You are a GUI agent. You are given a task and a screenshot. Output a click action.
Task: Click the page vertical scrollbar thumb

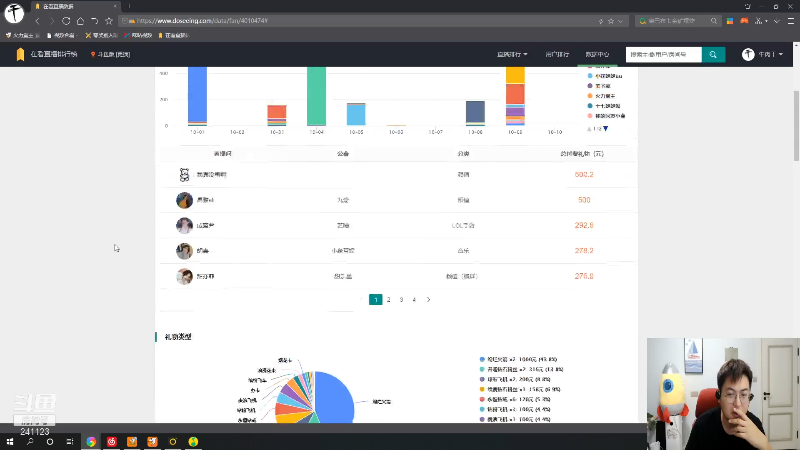[x=796, y=126]
